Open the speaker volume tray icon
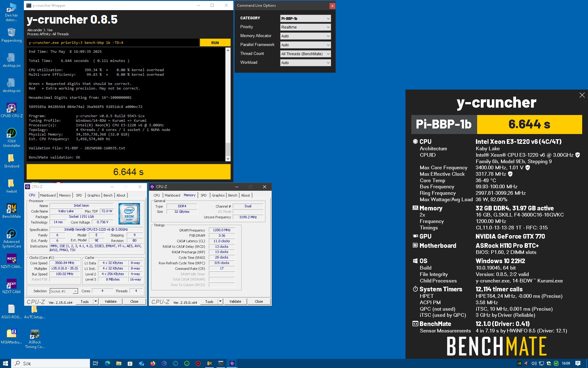The height and width of the screenshot is (368, 588). pos(534,363)
